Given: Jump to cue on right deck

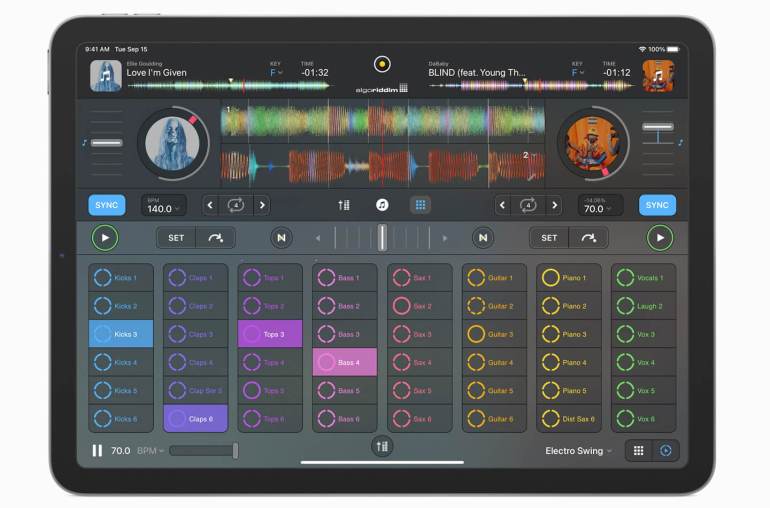Looking at the screenshot, I should pos(588,238).
